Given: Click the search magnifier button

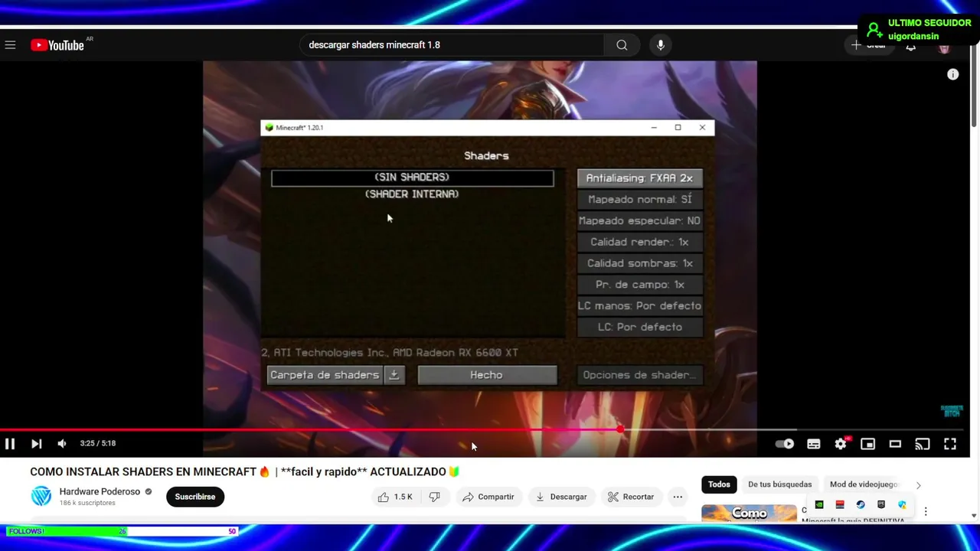Looking at the screenshot, I should 622,45.
